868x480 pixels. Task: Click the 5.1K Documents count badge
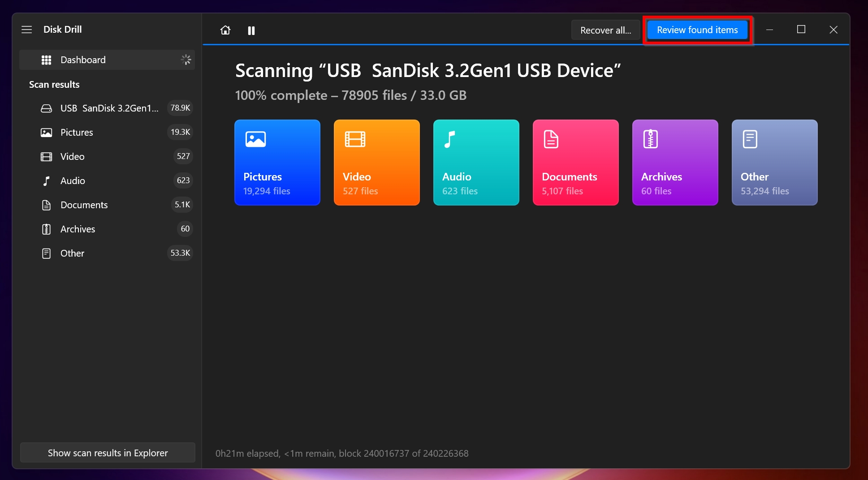point(182,205)
